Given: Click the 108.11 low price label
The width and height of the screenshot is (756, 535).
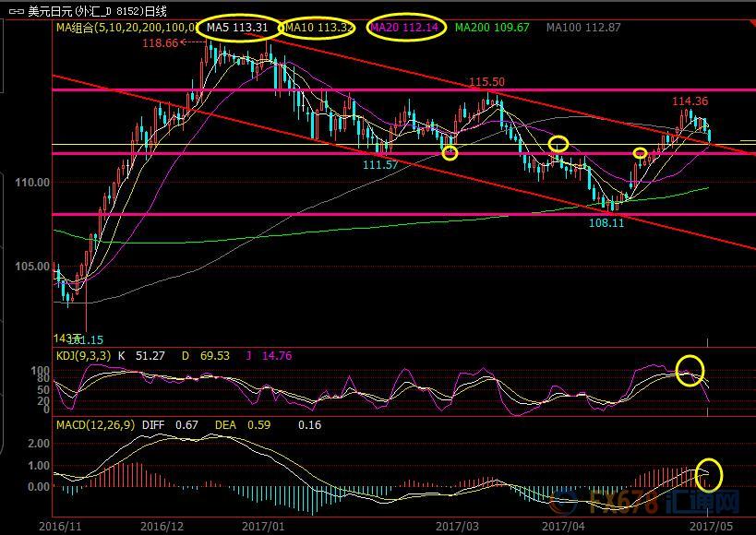Looking at the screenshot, I should click(606, 222).
